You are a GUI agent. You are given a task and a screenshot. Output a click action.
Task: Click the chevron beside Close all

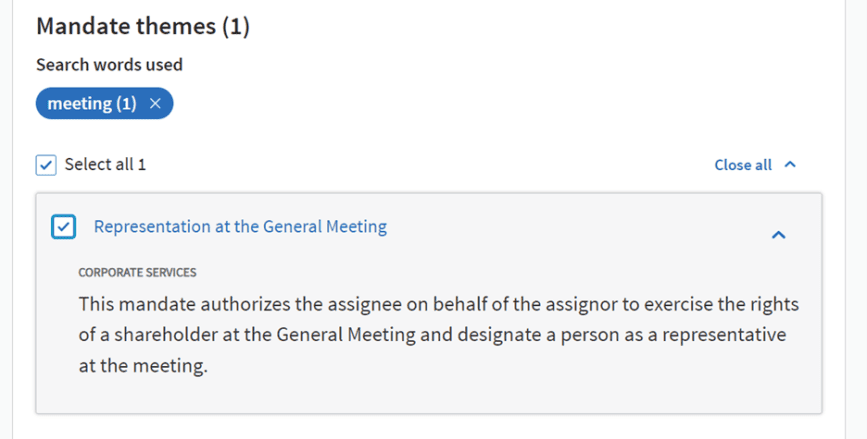[790, 164]
